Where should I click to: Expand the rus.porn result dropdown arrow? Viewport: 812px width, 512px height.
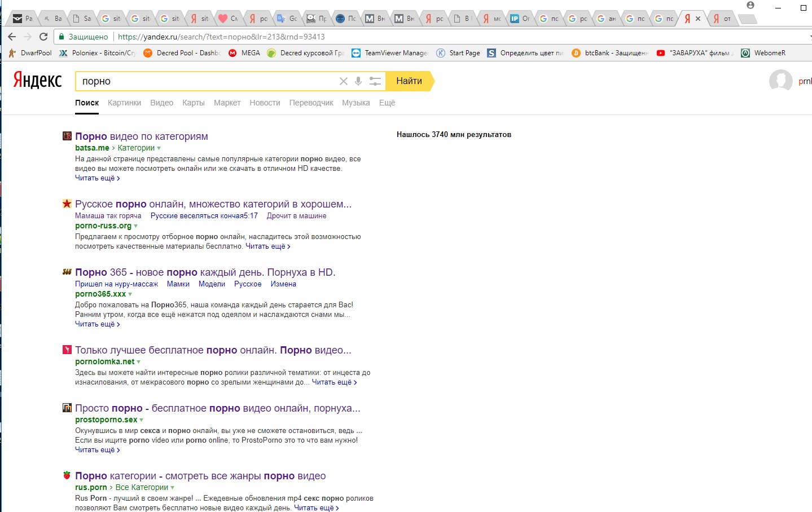173,488
